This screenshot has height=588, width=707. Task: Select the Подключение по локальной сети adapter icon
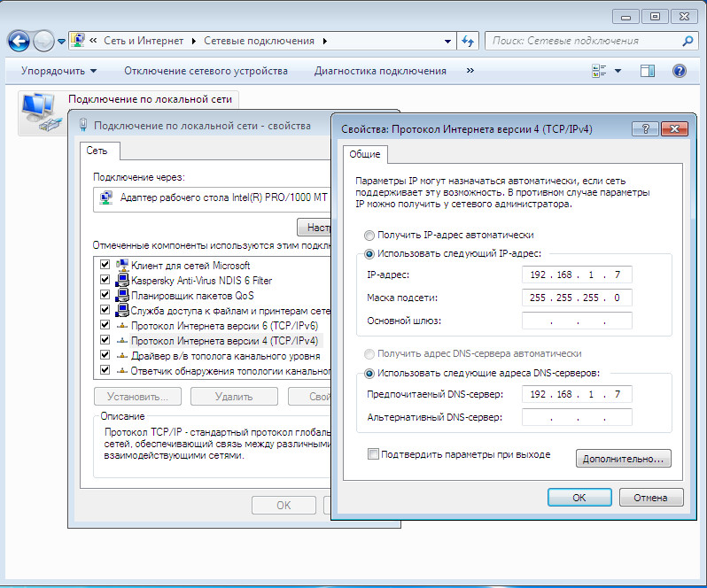click(x=42, y=112)
